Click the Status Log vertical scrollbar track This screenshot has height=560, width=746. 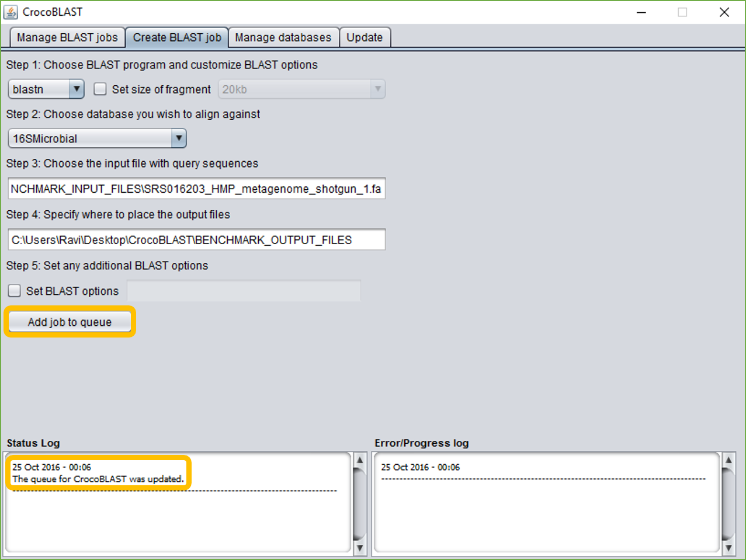tap(360, 504)
